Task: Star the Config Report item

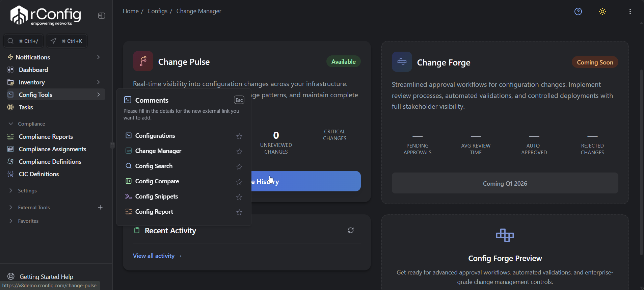Action: tap(239, 212)
